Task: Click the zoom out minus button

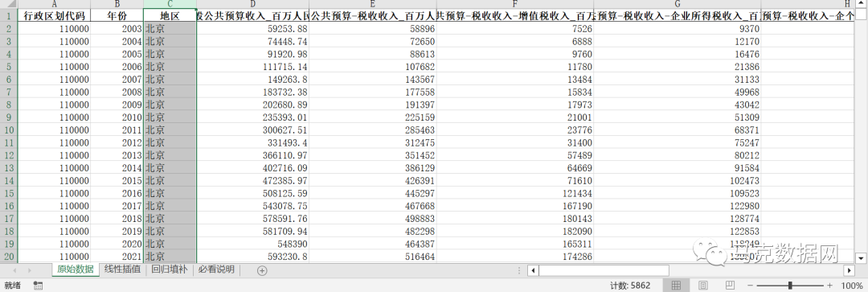Action: click(x=750, y=286)
